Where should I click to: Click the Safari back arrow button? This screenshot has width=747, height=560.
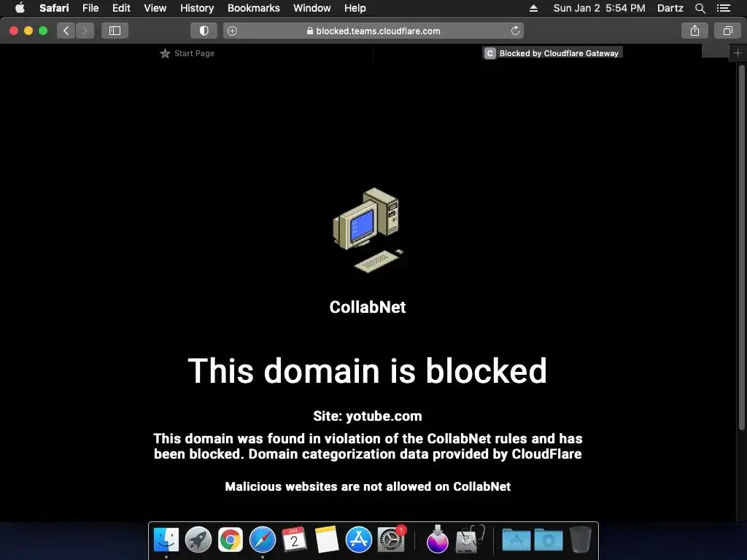click(66, 31)
